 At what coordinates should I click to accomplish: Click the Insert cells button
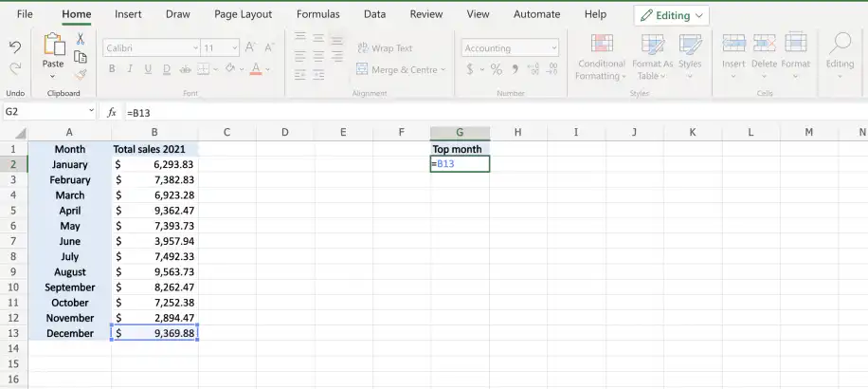733,57
